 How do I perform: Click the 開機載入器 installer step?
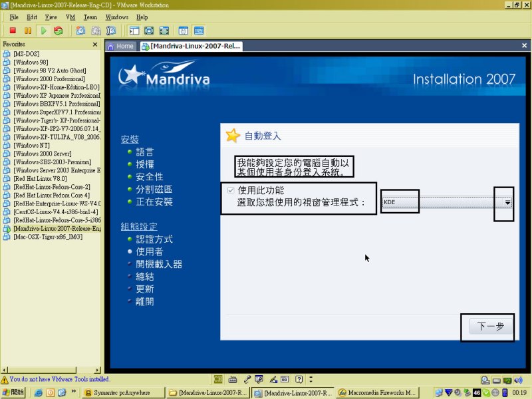click(x=159, y=264)
